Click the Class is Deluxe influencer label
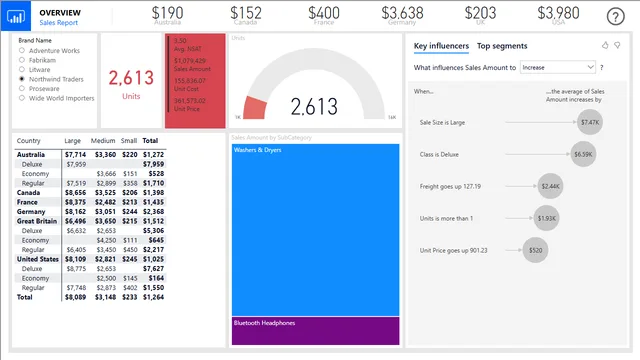This screenshot has width=640, height=360. [439, 155]
